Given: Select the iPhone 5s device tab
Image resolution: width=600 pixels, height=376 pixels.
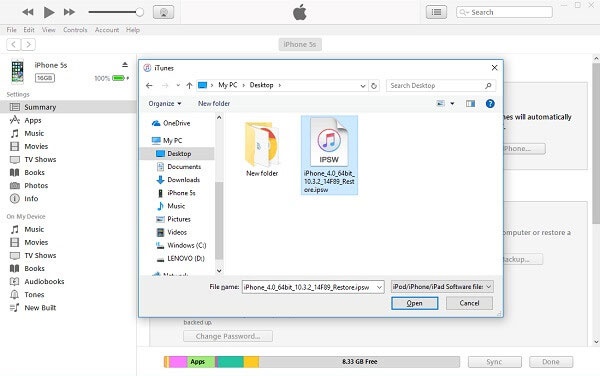Looking at the screenshot, I should click(x=300, y=44).
